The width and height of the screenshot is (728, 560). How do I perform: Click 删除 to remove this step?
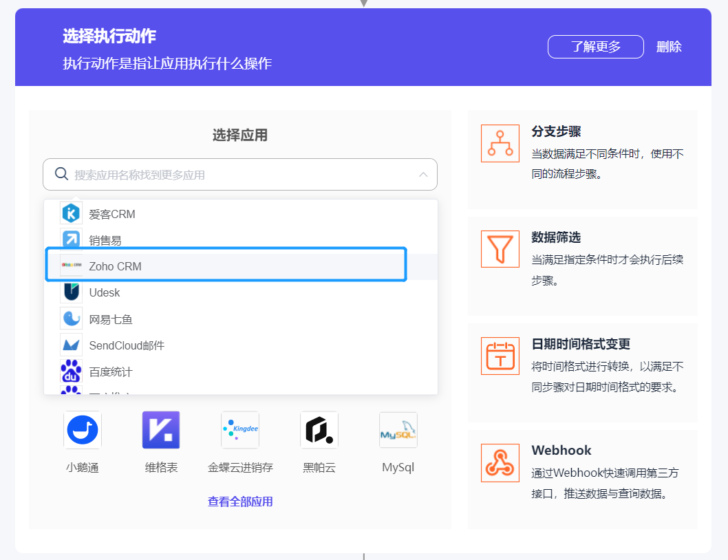(x=669, y=47)
